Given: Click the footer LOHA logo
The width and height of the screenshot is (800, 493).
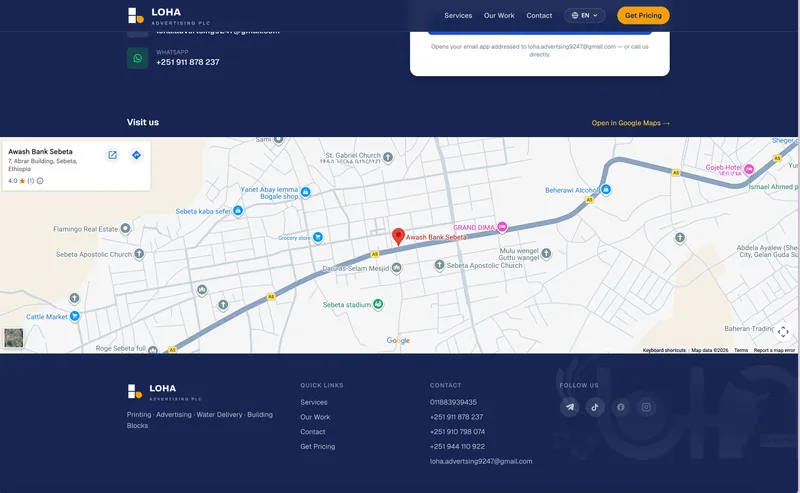Looking at the screenshot, I should coord(164,391).
